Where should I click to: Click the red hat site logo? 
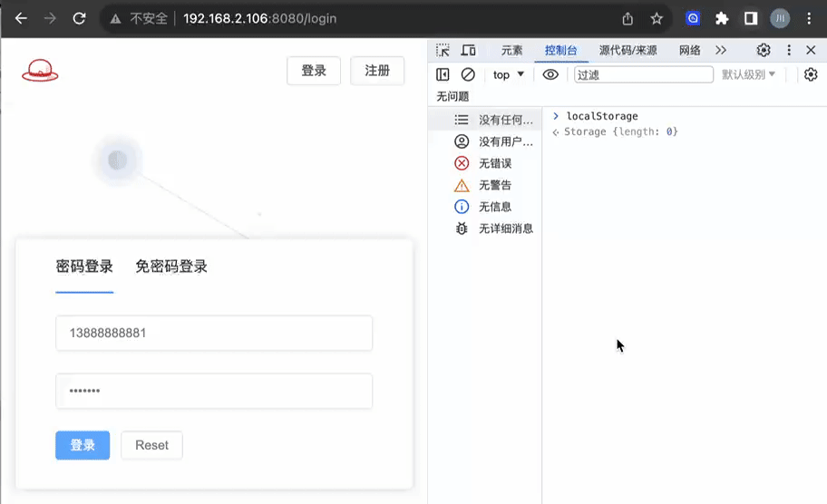click(x=40, y=71)
